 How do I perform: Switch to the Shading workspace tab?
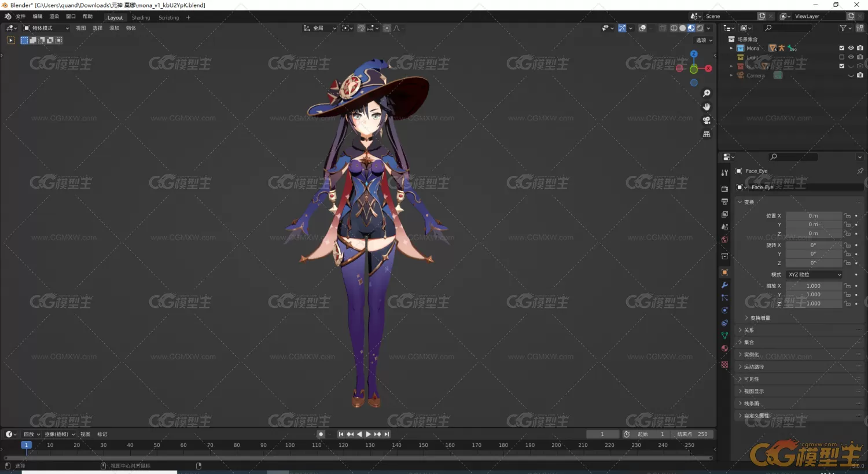[141, 17]
